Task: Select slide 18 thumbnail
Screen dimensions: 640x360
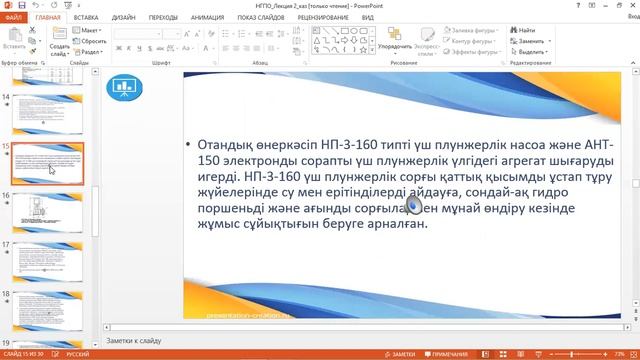Action: click(x=47, y=311)
